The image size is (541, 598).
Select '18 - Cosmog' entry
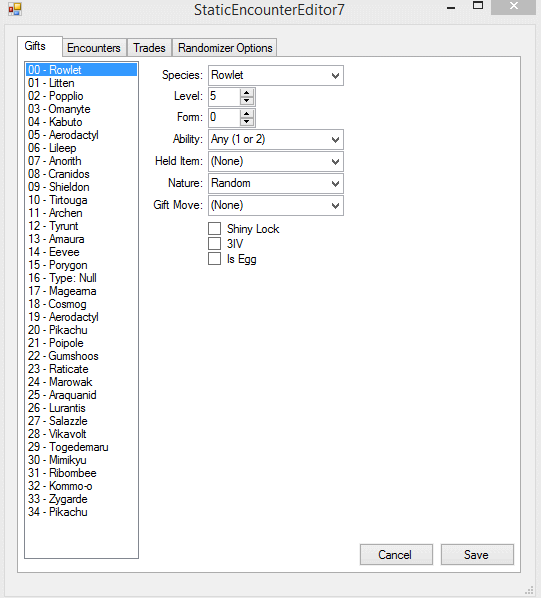point(81,304)
